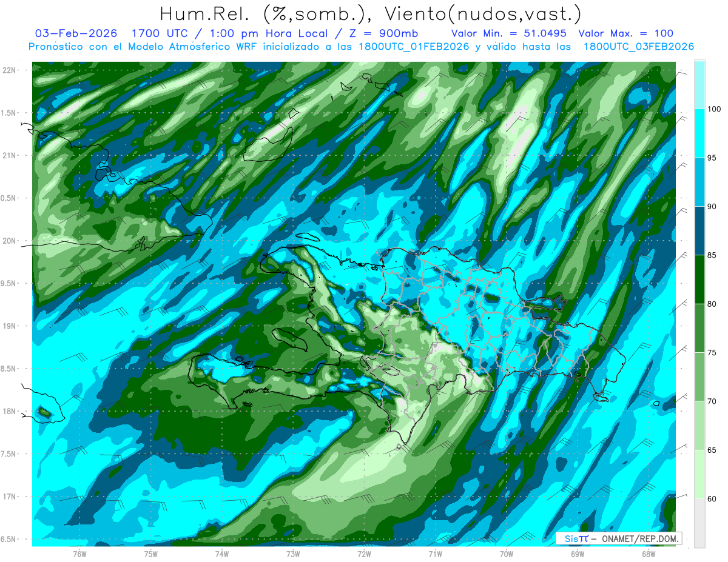This screenshot has width=728, height=562.
Task: Click the 'Valor Max. = 100' text
Action: coord(625,33)
